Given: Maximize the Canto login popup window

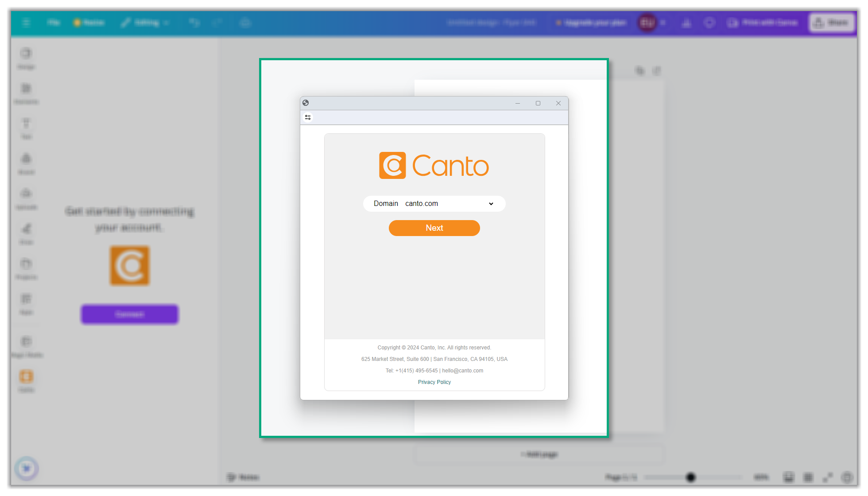Looking at the screenshot, I should (x=538, y=103).
